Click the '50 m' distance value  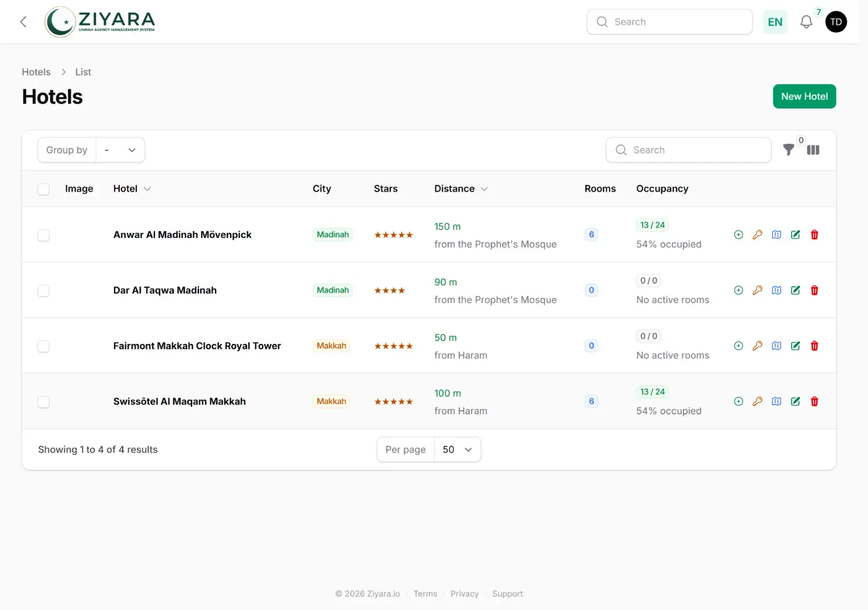tap(446, 338)
